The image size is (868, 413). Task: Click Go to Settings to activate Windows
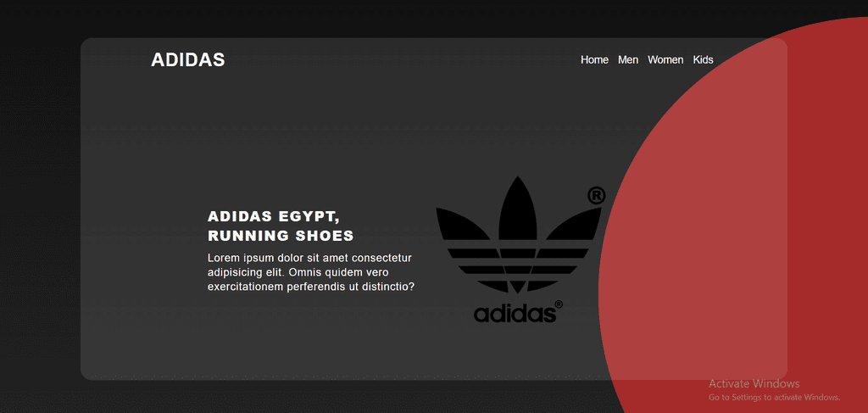pos(775,398)
